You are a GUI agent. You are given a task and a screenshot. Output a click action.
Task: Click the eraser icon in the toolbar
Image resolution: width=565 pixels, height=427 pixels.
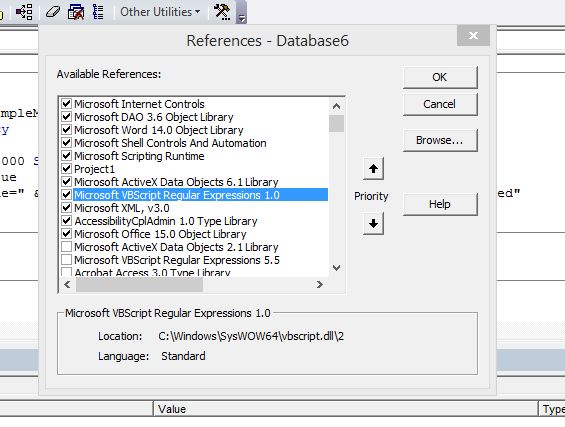coord(53,12)
